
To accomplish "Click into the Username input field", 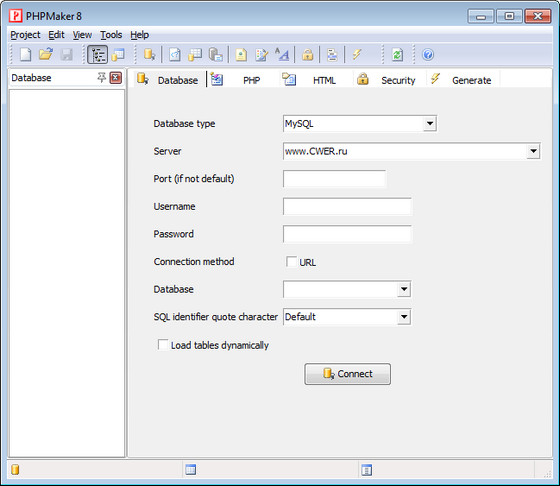I will [347, 206].
